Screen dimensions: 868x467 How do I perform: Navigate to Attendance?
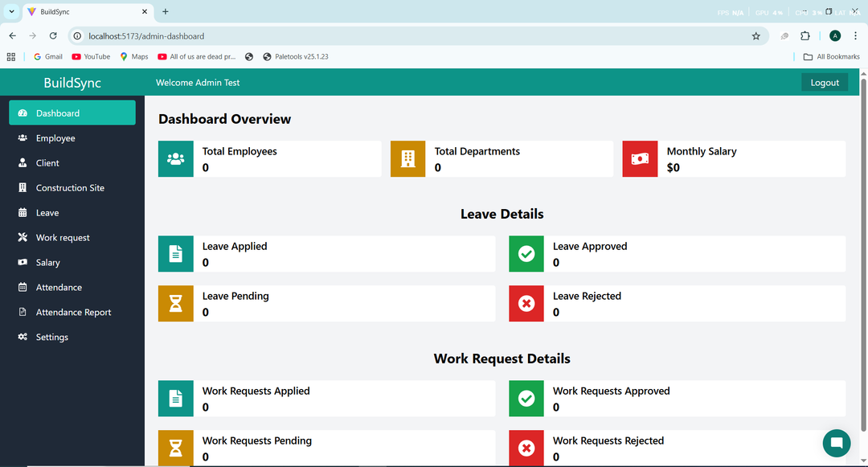click(72, 287)
